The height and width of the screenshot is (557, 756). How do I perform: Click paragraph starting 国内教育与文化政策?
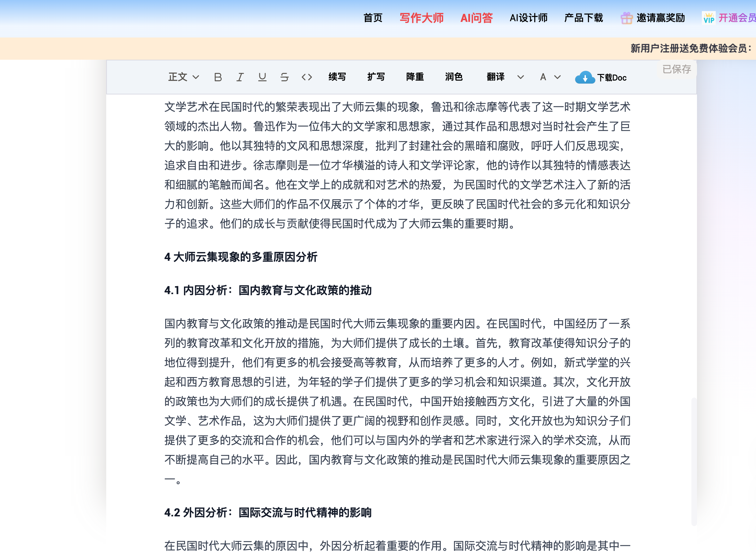(x=397, y=401)
